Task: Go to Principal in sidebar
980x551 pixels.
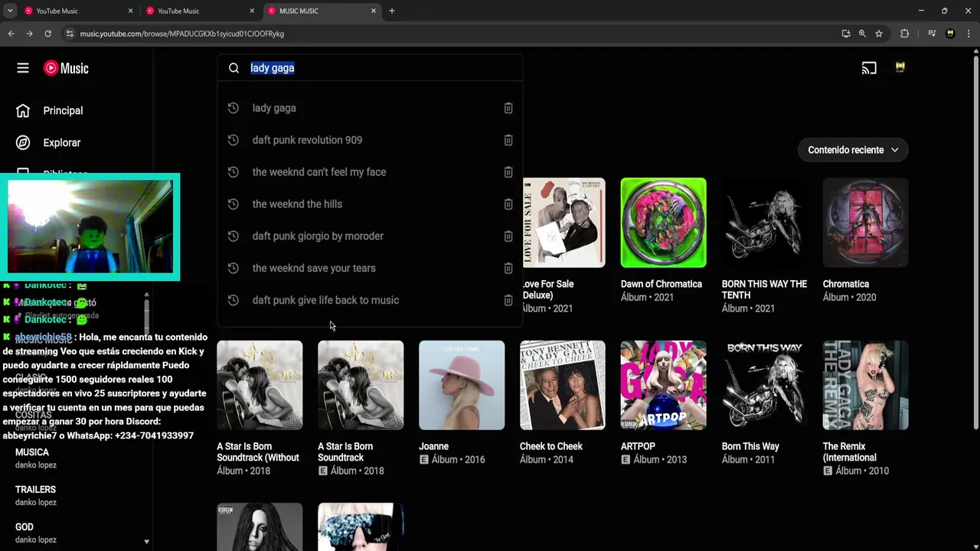Action: point(63,110)
